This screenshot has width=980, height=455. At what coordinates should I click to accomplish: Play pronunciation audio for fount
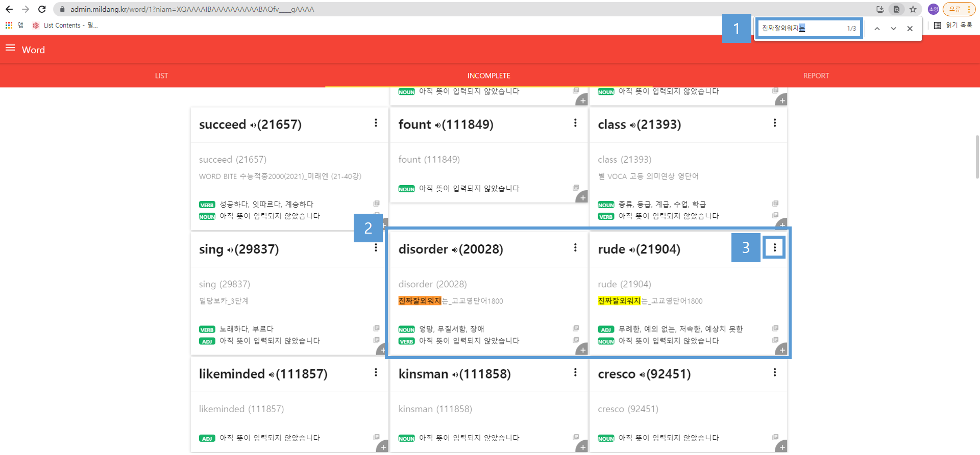pyautogui.click(x=437, y=125)
